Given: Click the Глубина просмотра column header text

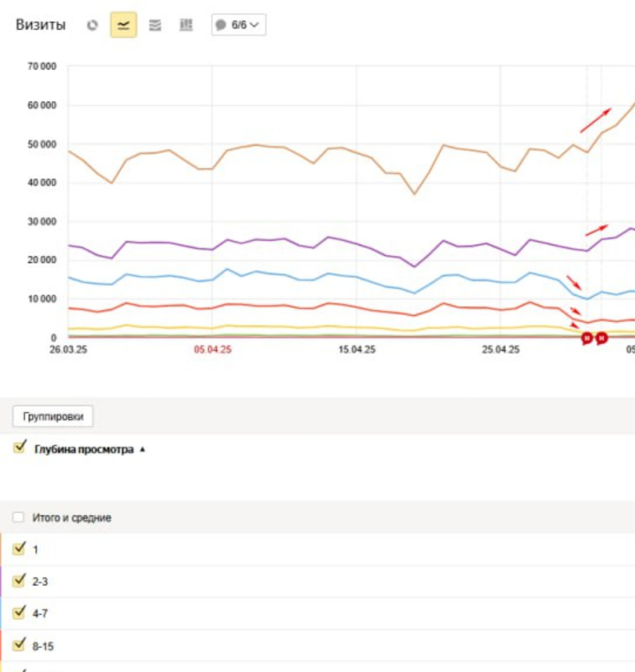Looking at the screenshot, I should (x=84, y=450).
